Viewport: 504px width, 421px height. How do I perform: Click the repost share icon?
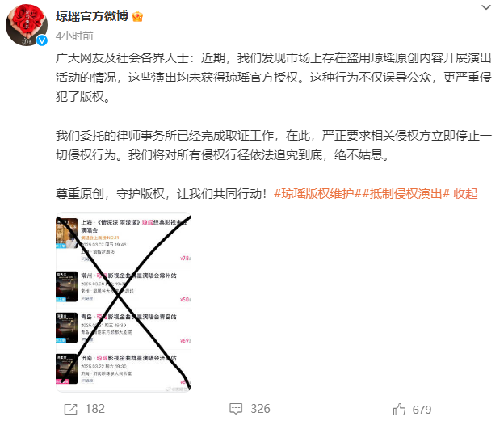(x=71, y=409)
